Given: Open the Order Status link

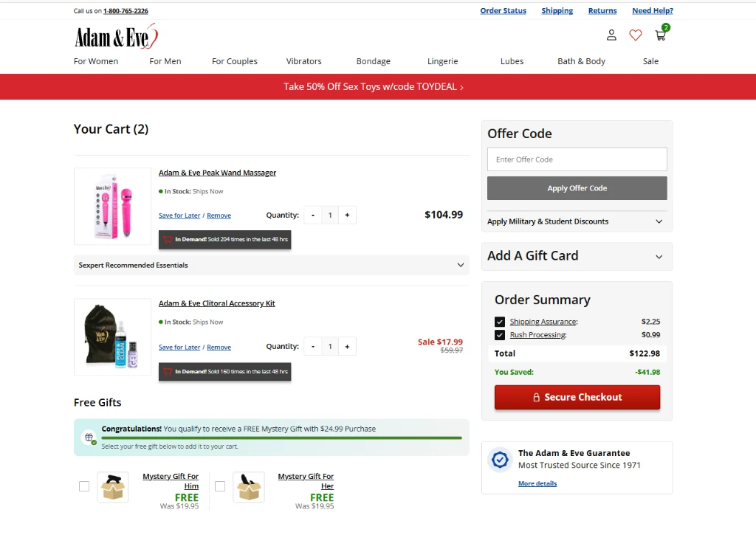Looking at the screenshot, I should click(x=503, y=10).
